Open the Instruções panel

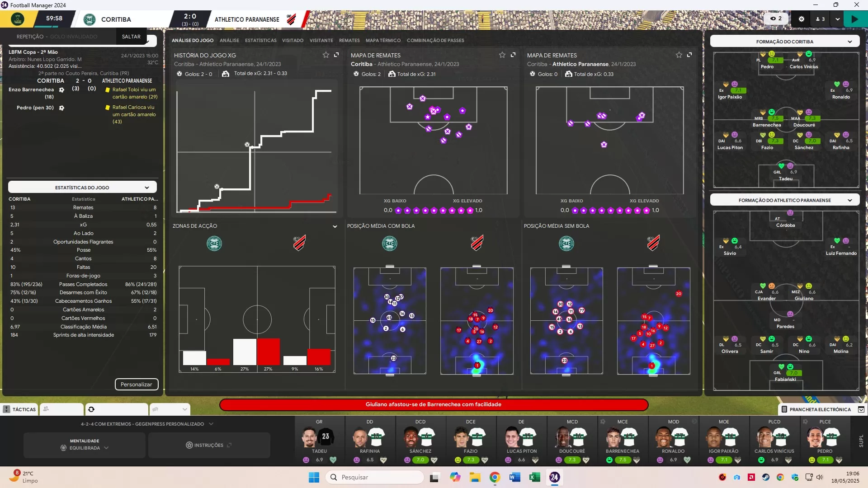209,445
